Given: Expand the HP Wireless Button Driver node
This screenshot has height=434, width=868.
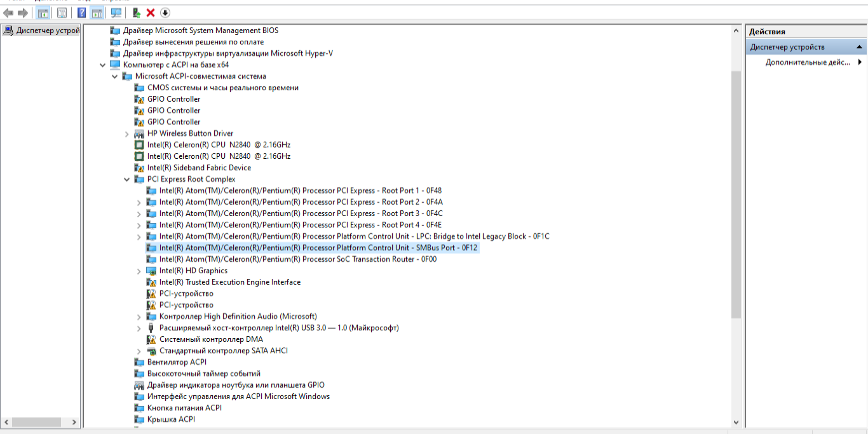Looking at the screenshot, I should [127, 133].
